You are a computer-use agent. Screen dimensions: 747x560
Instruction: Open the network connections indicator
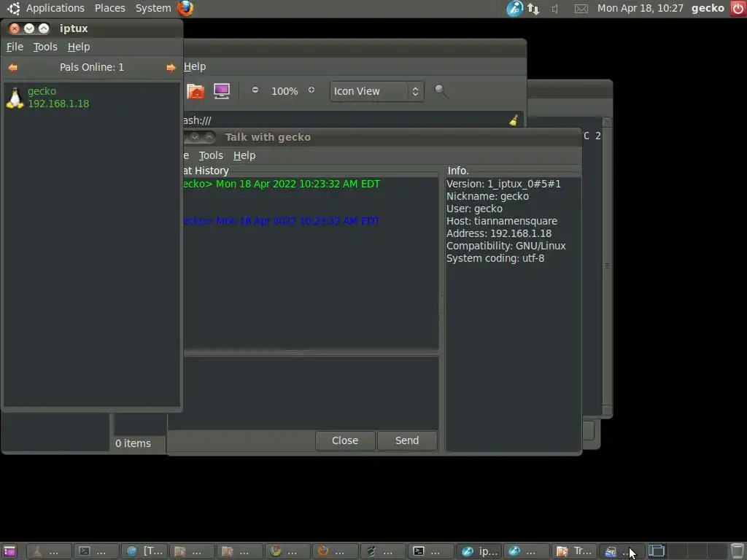click(533, 9)
